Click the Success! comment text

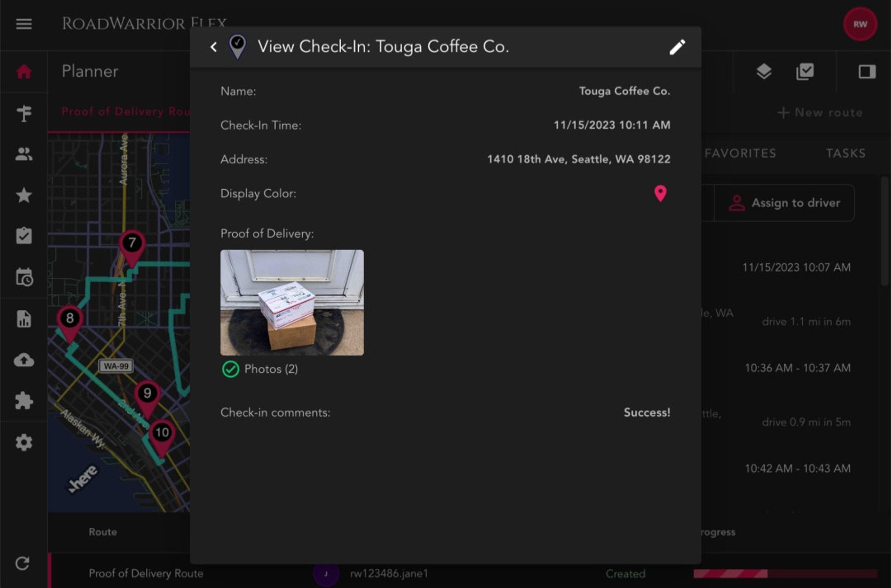647,413
